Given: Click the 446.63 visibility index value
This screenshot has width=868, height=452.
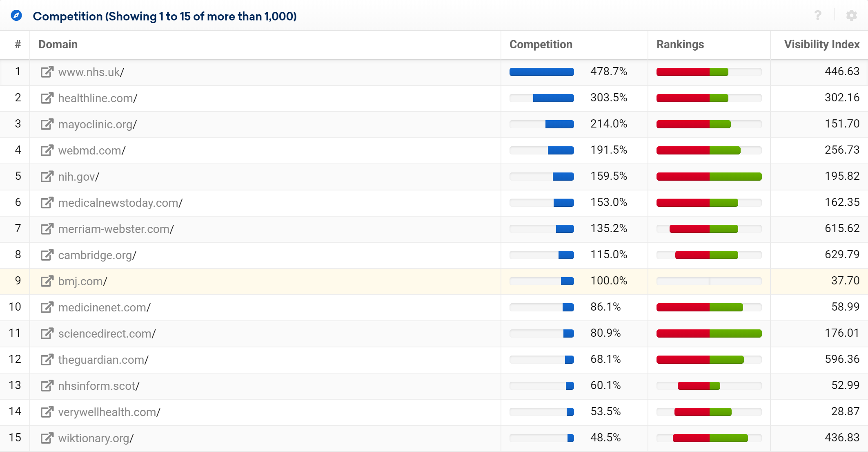Looking at the screenshot, I should click(842, 72).
